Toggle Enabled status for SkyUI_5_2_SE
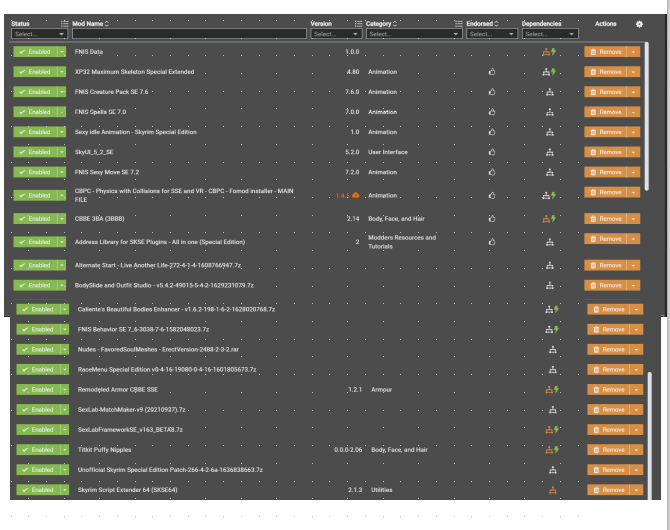This screenshot has width=670, height=530. (35, 152)
